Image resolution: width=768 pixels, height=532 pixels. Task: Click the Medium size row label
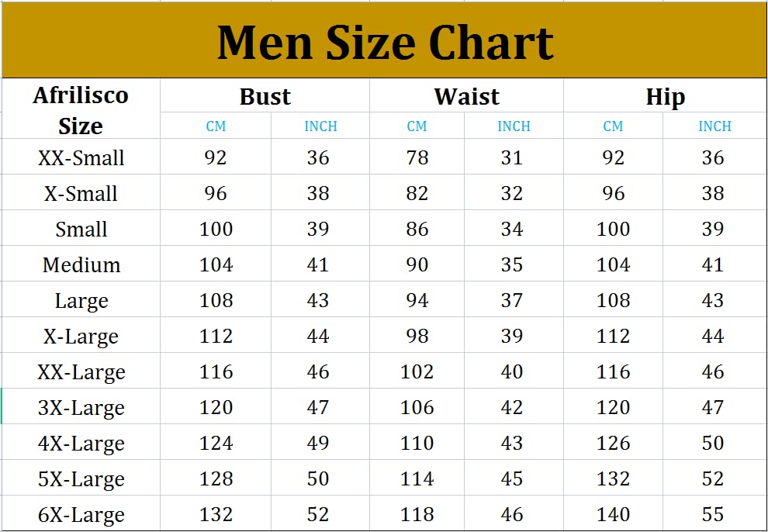(x=81, y=265)
